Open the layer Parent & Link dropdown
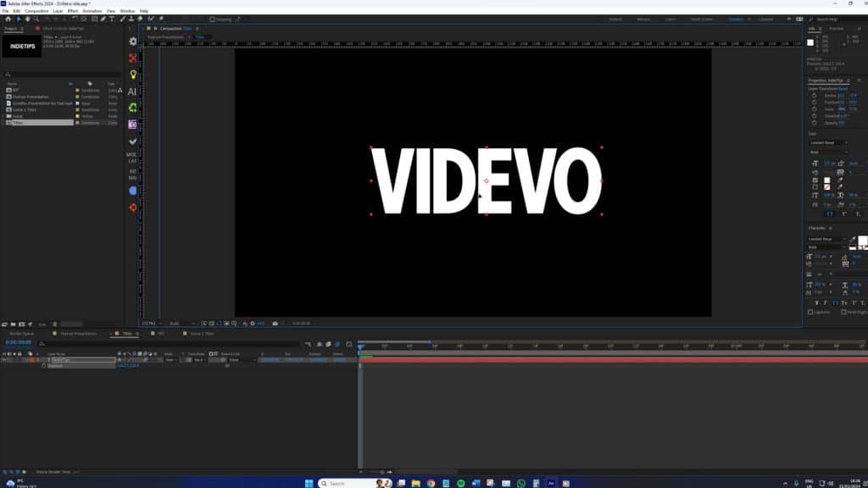The height and width of the screenshot is (488, 868). pos(242,359)
